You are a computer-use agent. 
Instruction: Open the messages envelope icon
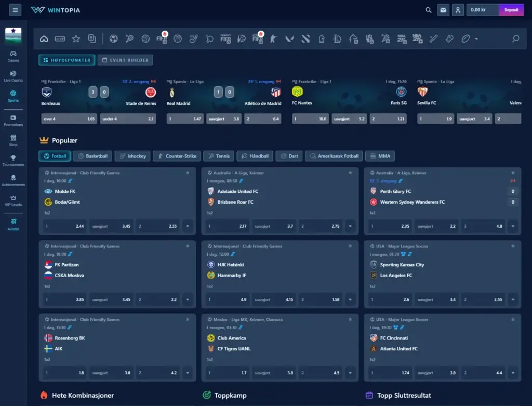(x=443, y=10)
